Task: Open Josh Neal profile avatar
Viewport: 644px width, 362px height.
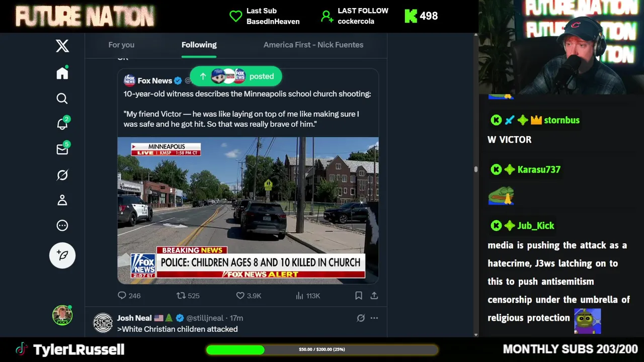Action: pyautogui.click(x=103, y=323)
